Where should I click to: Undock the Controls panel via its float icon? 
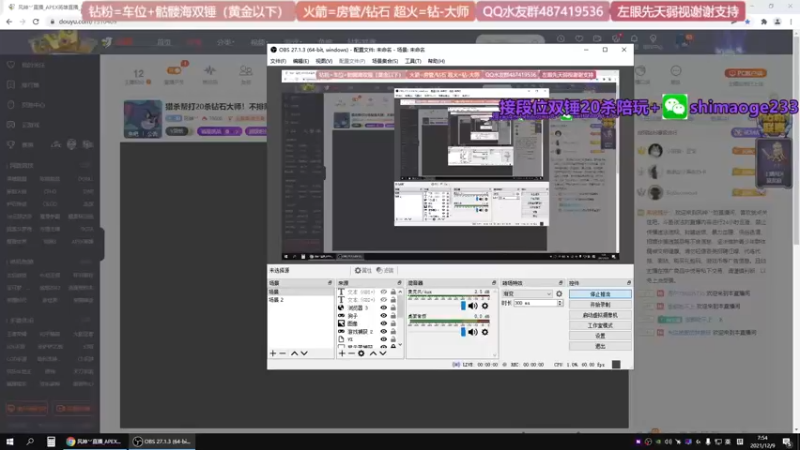pyautogui.click(x=629, y=283)
